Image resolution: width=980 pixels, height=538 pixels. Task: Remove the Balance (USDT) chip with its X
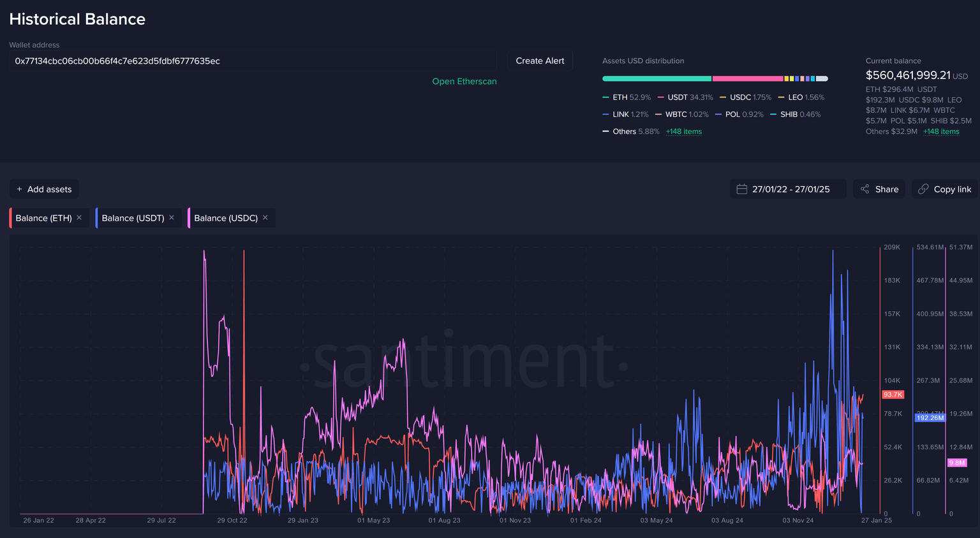click(172, 218)
